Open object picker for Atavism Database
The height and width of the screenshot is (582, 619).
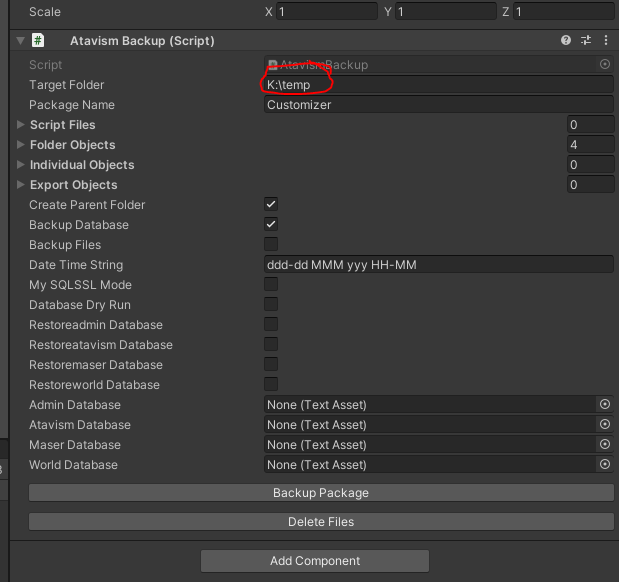[604, 425]
